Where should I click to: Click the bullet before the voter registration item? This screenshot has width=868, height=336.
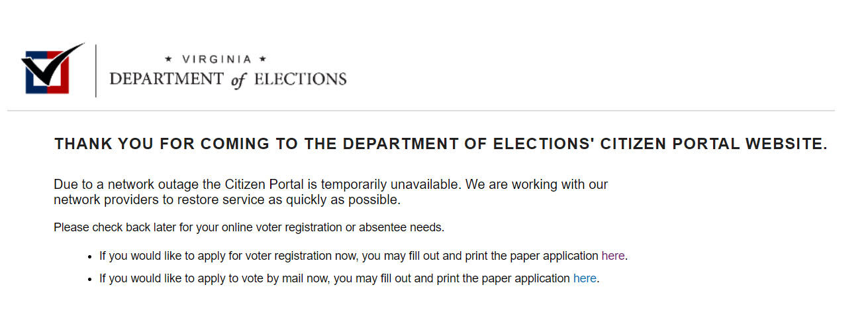[x=91, y=256]
